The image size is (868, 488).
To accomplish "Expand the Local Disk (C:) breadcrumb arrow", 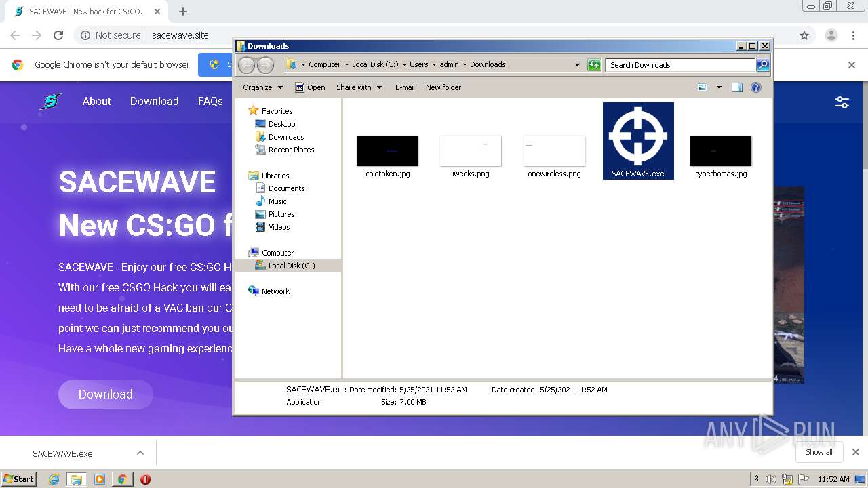I will click(404, 65).
